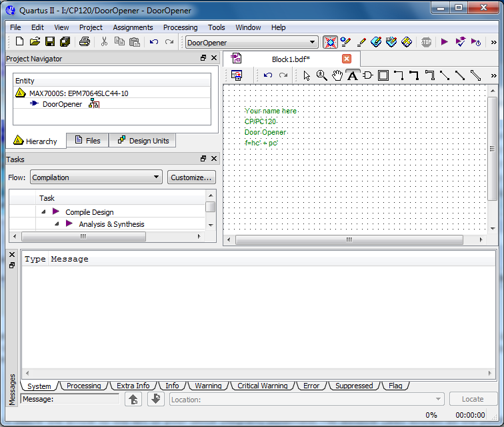Redo in the schematic editor toolbar
Image resolution: width=504 pixels, height=427 pixels.
tap(283, 75)
